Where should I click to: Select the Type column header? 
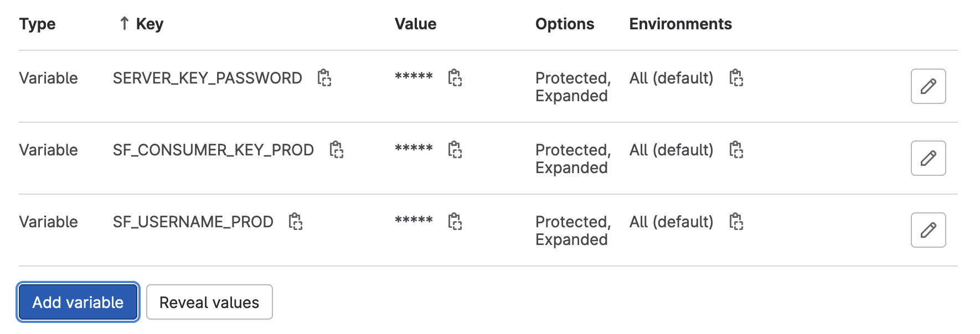pyautogui.click(x=37, y=24)
